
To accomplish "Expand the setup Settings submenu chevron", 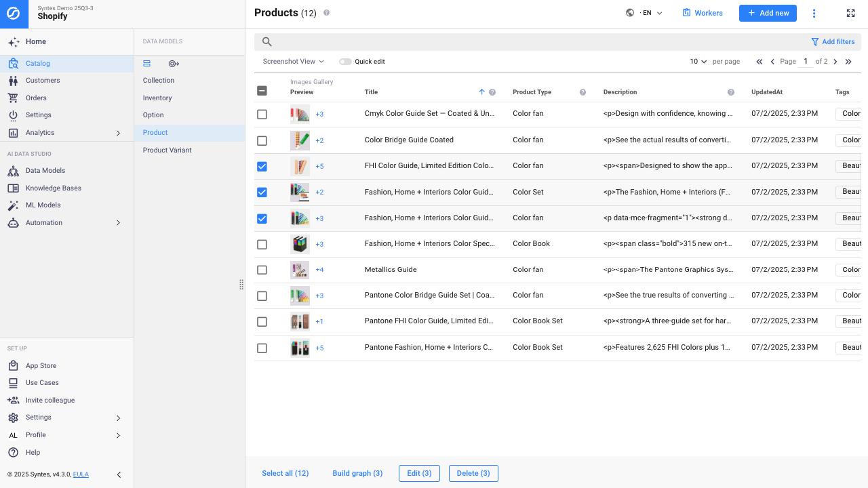I will point(119,418).
